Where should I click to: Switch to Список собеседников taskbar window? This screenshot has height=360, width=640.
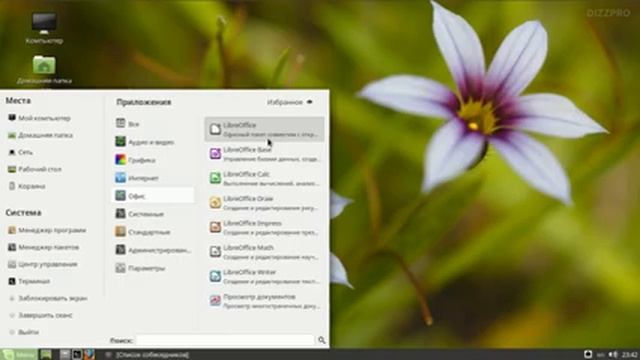pyautogui.click(x=147, y=355)
